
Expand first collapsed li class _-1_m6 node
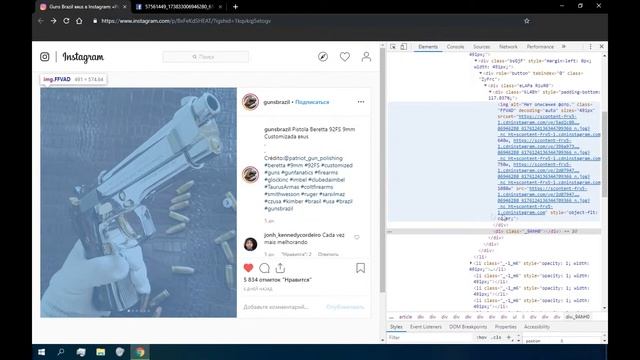coord(471,263)
